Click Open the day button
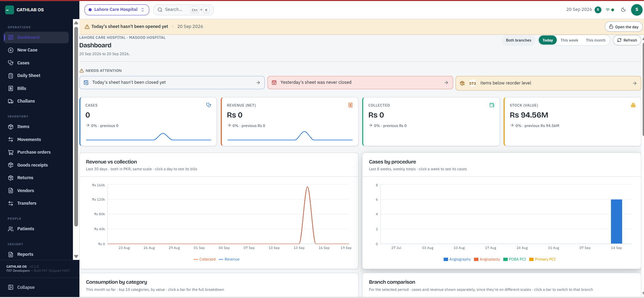This screenshot has height=298, width=644. [624, 27]
